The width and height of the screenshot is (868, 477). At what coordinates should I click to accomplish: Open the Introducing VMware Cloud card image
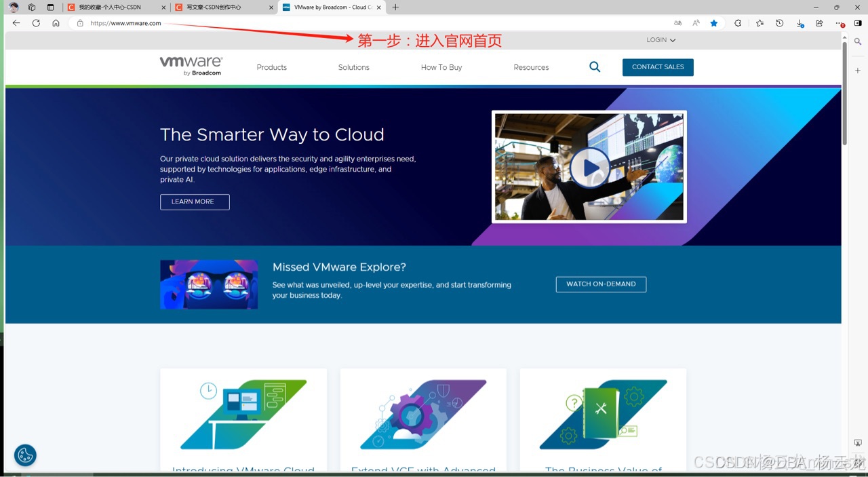click(243, 415)
